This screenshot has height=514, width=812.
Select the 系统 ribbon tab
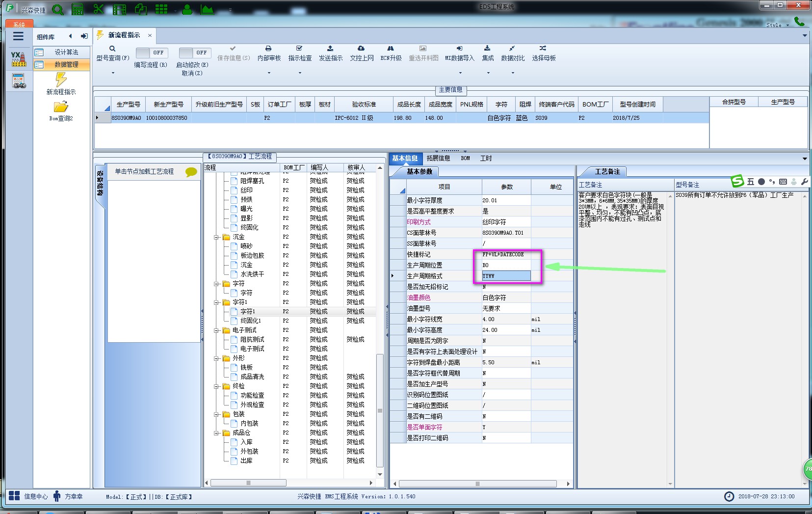(19, 24)
